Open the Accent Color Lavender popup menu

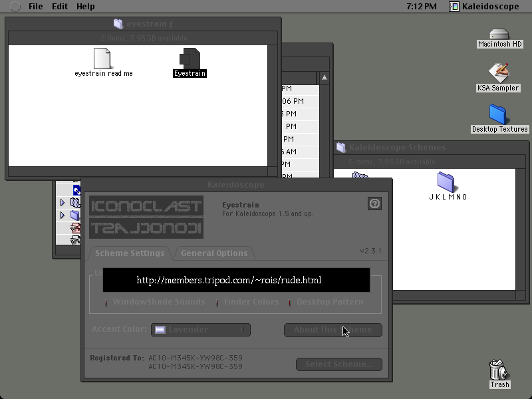[201, 330]
